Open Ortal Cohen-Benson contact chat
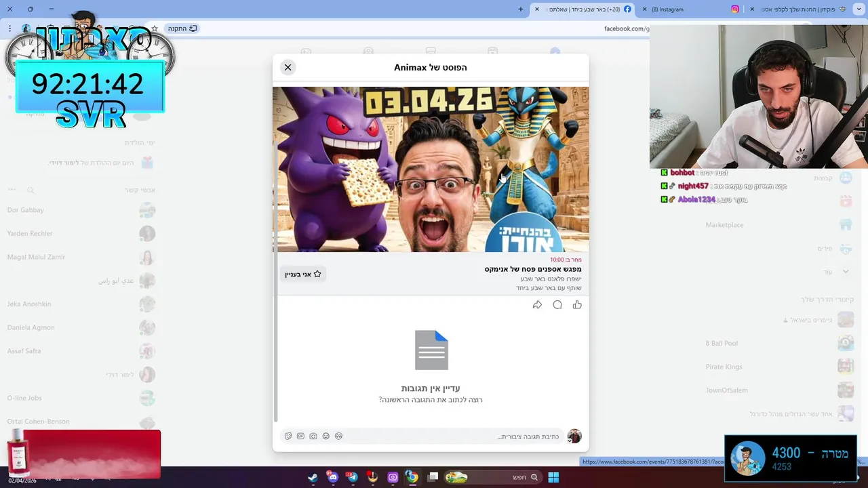868x488 pixels. pyautogui.click(x=80, y=422)
